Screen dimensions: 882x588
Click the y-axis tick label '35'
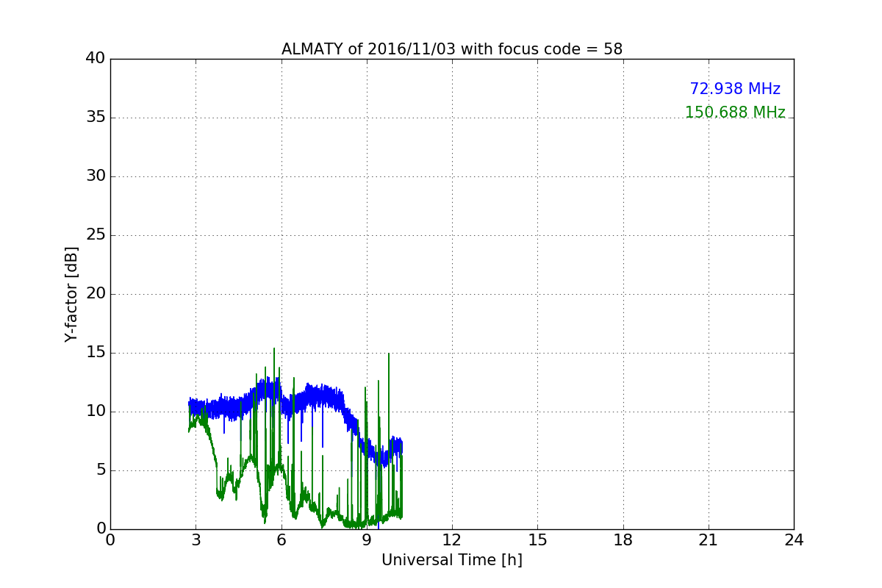coord(96,117)
